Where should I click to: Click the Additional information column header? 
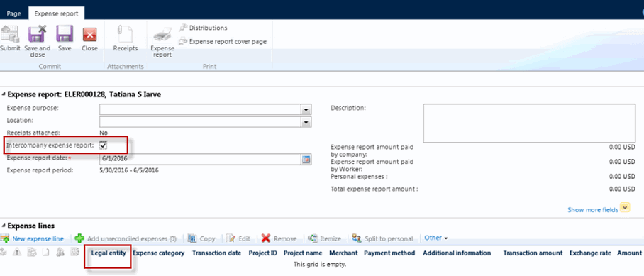tap(457, 253)
